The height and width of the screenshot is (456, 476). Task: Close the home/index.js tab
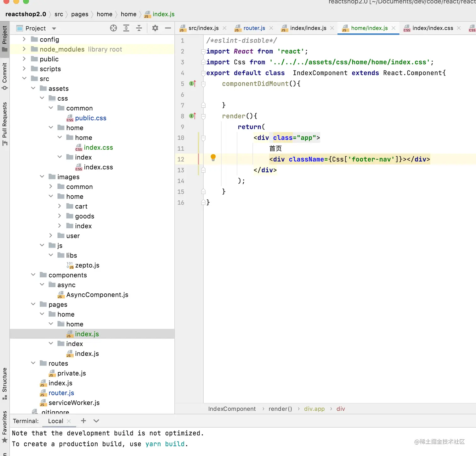[394, 28]
